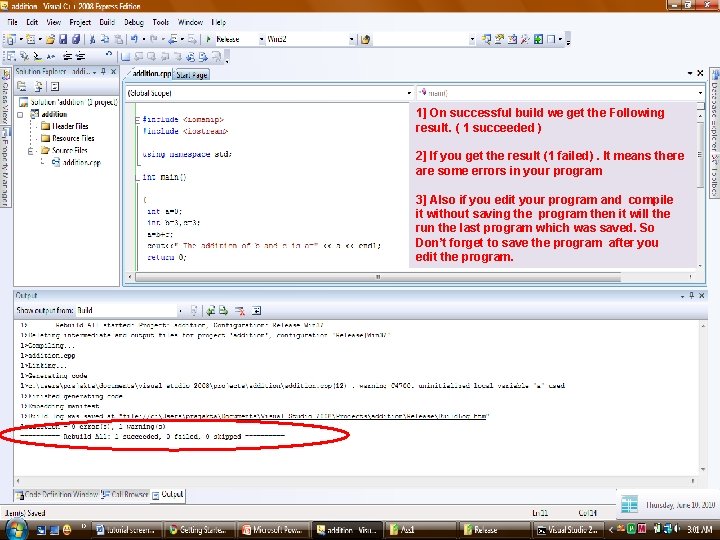Screen dimensions: 720x540
Task: Toggle a bookmark with the bookmark icon
Action: (x=125, y=56)
